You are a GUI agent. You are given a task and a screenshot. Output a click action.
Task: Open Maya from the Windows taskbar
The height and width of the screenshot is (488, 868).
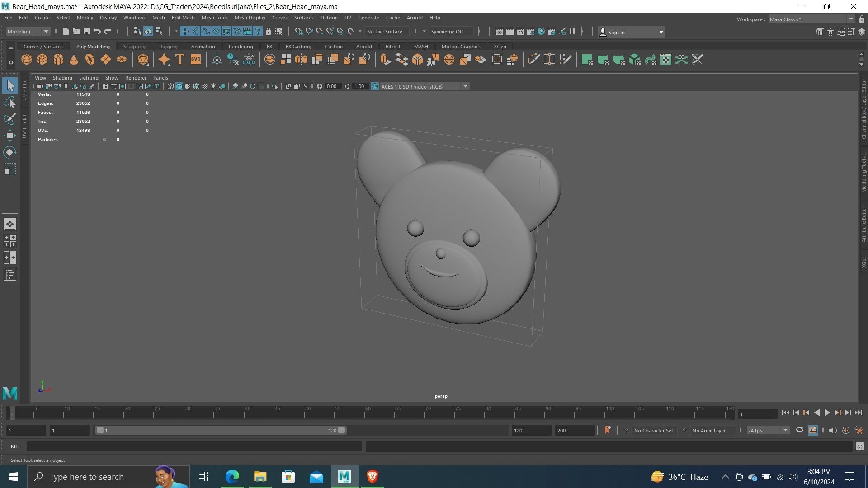pyautogui.click(x=344, y=477)
